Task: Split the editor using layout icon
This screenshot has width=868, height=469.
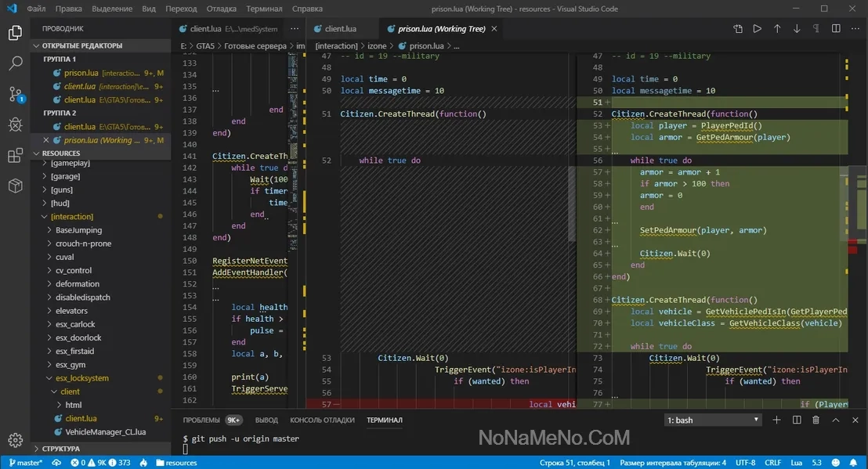Action: (836, 29)
